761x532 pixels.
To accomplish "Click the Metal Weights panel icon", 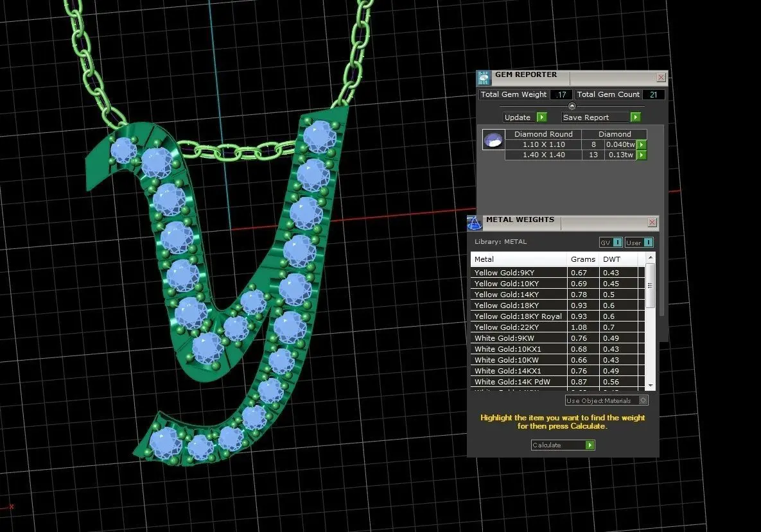I will (474, 223).
